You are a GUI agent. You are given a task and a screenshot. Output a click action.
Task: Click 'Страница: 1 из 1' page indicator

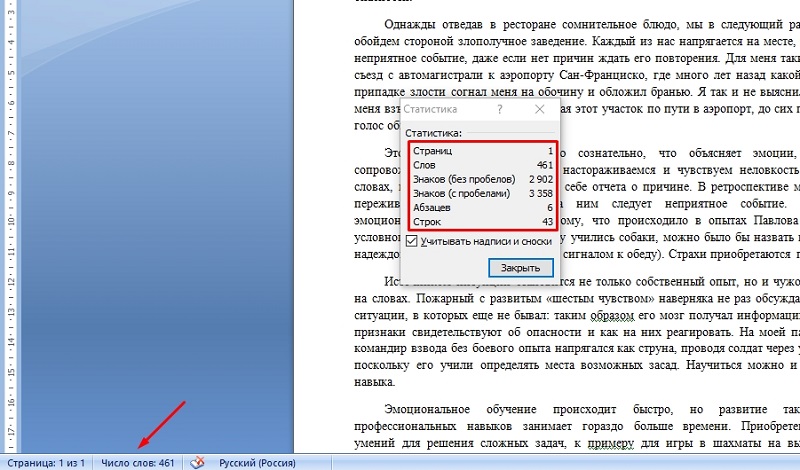(45, 463)
